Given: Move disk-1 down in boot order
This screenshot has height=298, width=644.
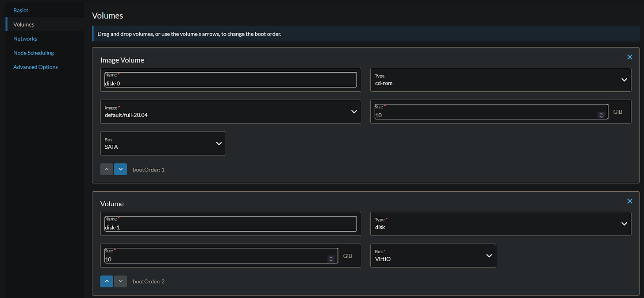Looking at the screenshot, I should point(120,281).
